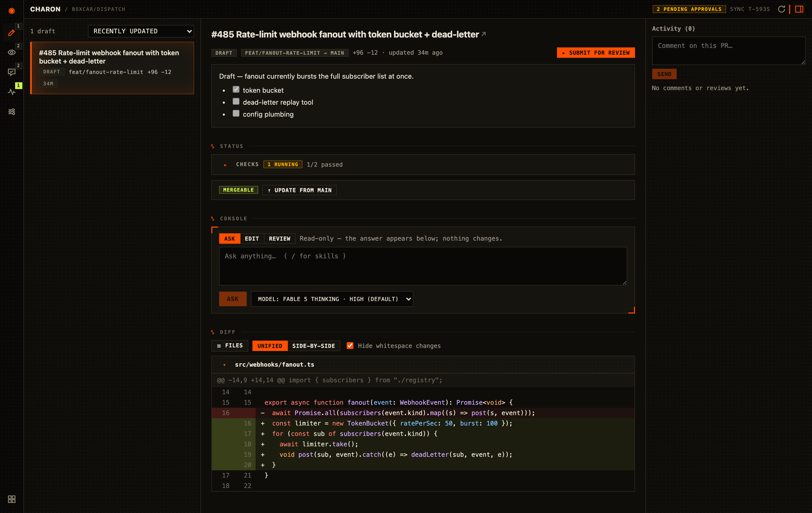Toggle Hide whitespace changes checkbox
This screenshot has width=812, height=513.
pos(350,346)
